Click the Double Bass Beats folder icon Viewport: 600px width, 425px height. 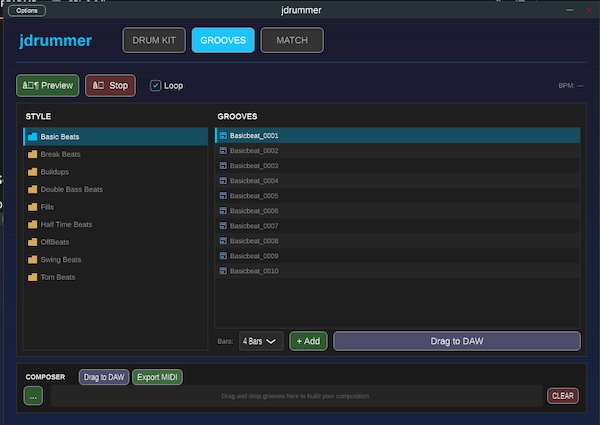click(x=33, y=189)
